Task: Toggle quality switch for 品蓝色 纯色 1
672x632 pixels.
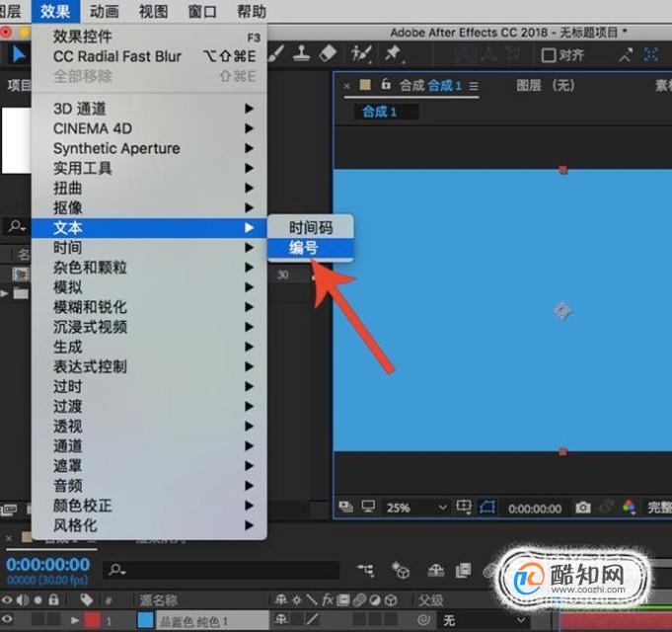Action: [x=313, y=619]
